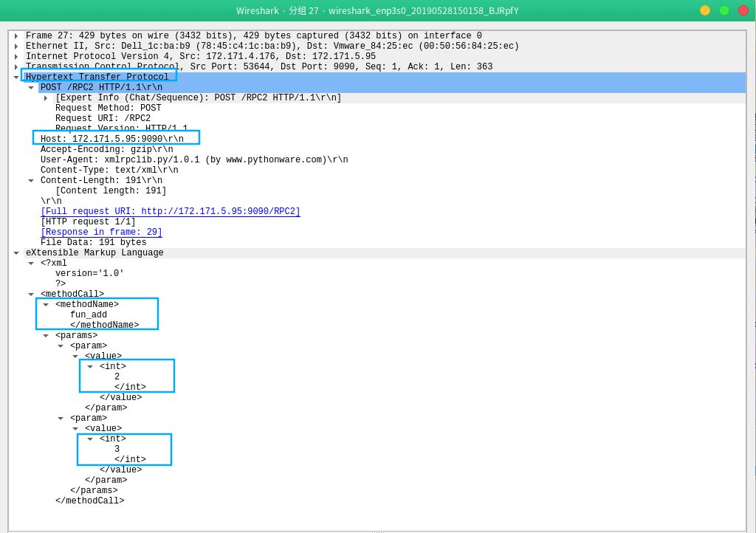
Task: Collapse the methodName element
Action: tap(46, 304)
